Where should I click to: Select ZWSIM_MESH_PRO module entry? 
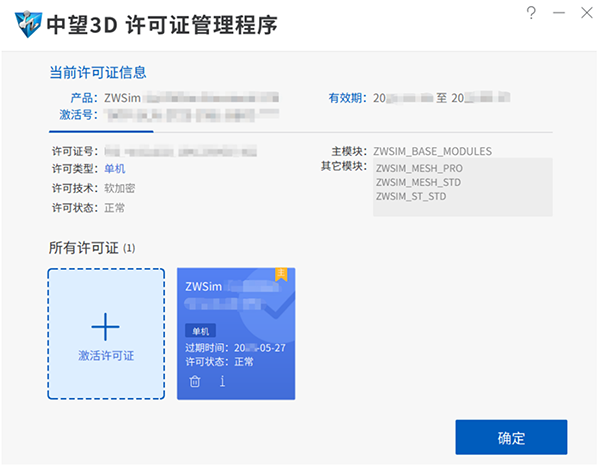[419, 168]
